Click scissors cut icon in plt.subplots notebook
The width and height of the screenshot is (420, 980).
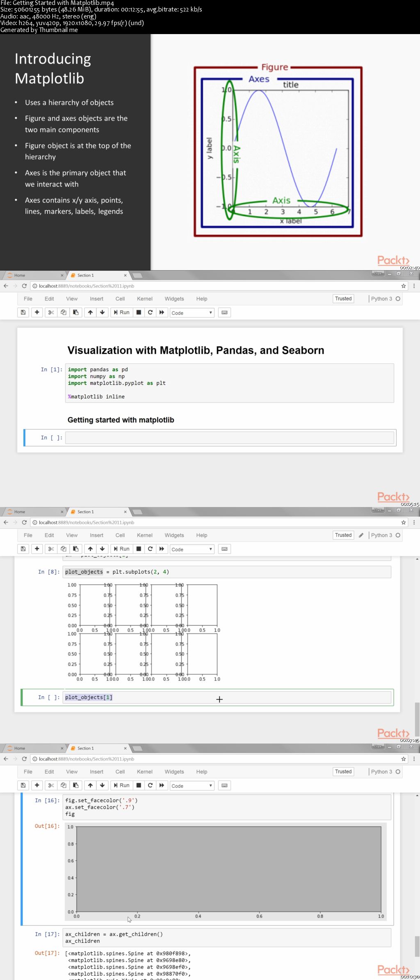click(51, 549)
